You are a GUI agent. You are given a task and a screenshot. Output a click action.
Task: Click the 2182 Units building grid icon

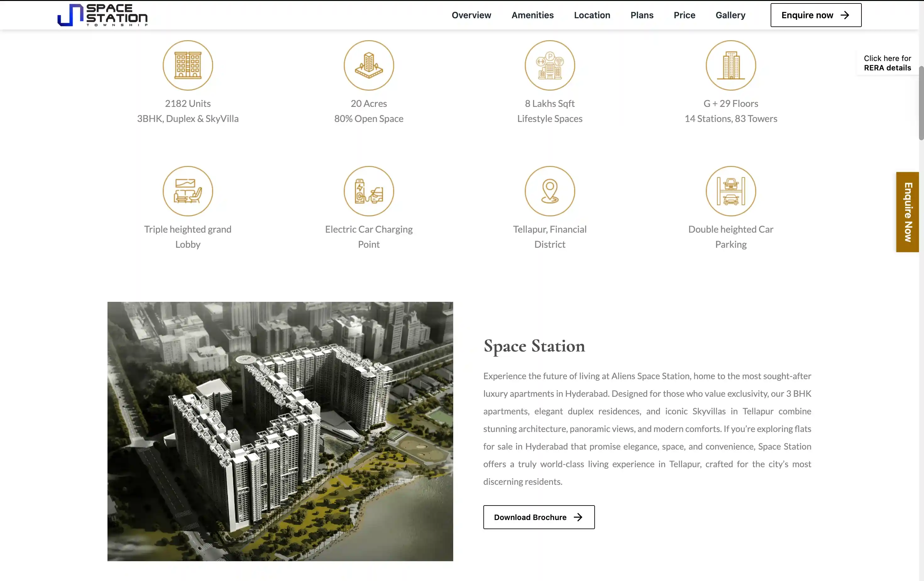[188, 65]
